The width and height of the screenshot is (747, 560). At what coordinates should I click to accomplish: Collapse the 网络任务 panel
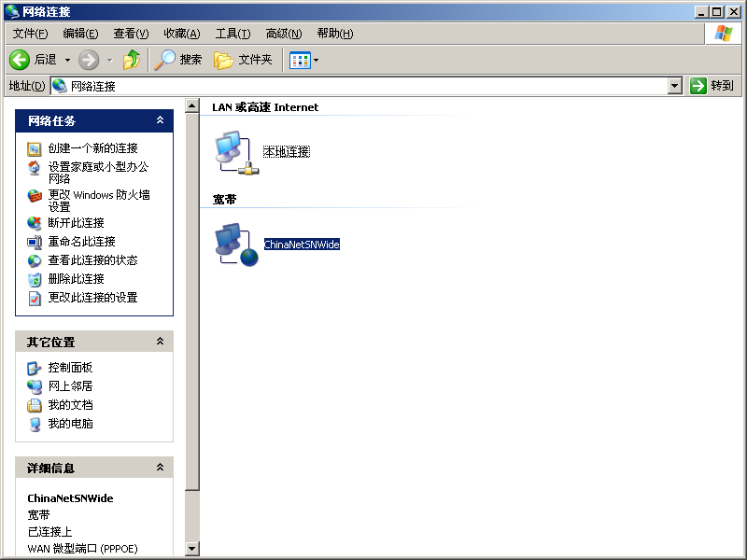click(x=160, y=120)
